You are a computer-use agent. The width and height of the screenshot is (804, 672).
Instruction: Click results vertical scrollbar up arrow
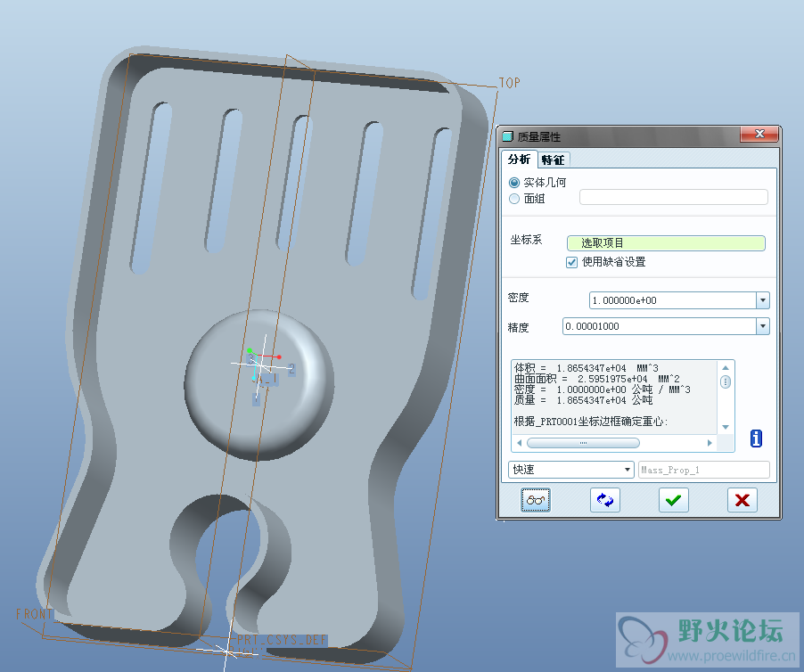726,367
